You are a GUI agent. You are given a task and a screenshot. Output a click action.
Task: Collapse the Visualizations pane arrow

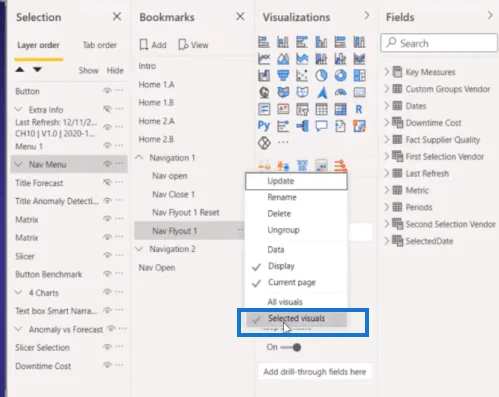[x=367, y=15]
